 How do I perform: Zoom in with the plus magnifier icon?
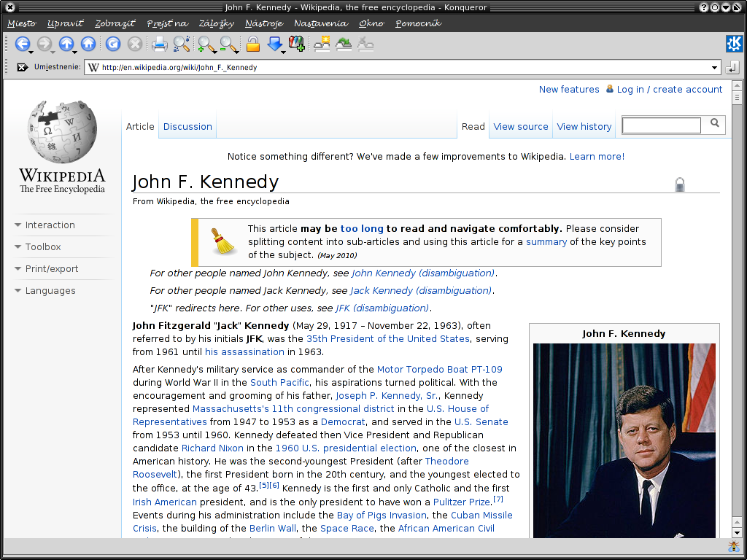pyautogui.click(x=206, y=44)
